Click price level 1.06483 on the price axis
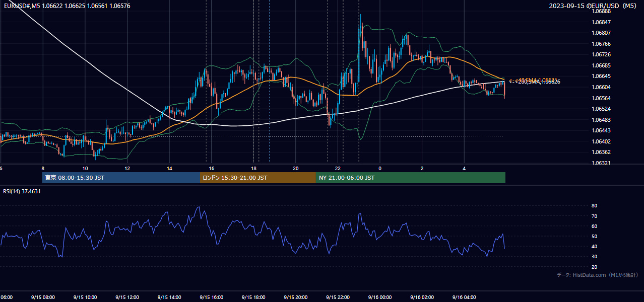The width and height of the screenshot is (644, 302). [602, 120]
